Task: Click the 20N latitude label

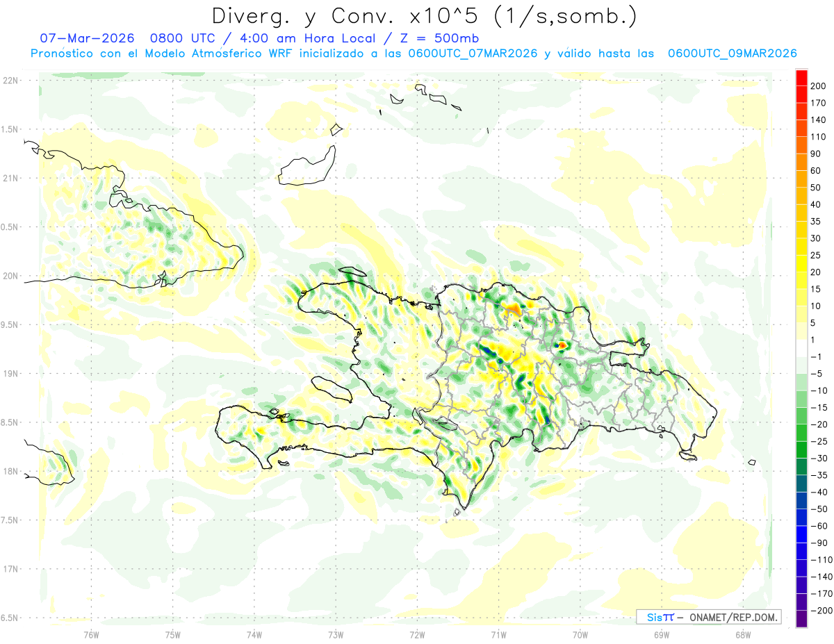Action: [x=10, y=276]
